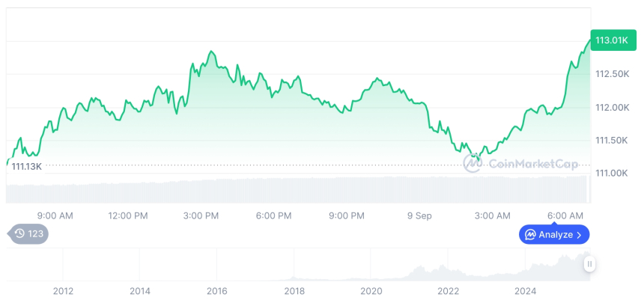This screenshot has width=644, height=300.
Task: Select 2020 on the overview timeline
Action: (371, 291)
